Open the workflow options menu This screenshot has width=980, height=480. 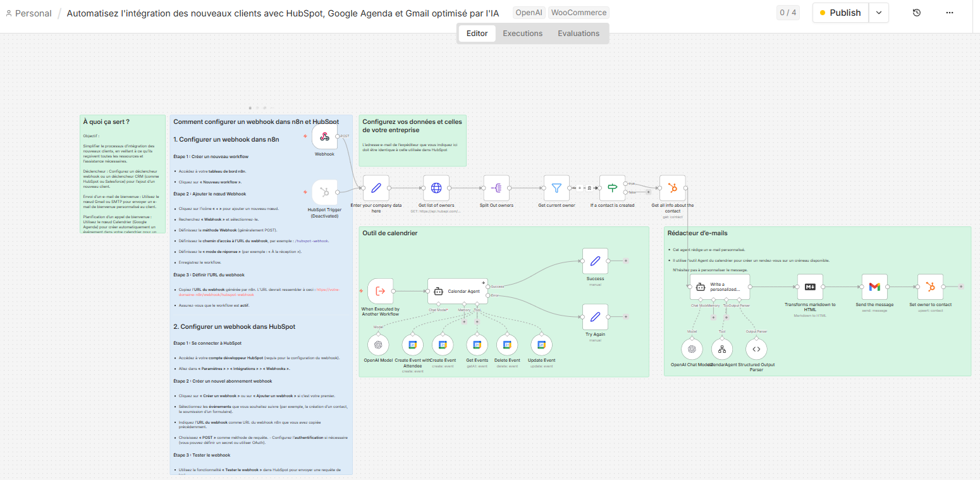949,12
